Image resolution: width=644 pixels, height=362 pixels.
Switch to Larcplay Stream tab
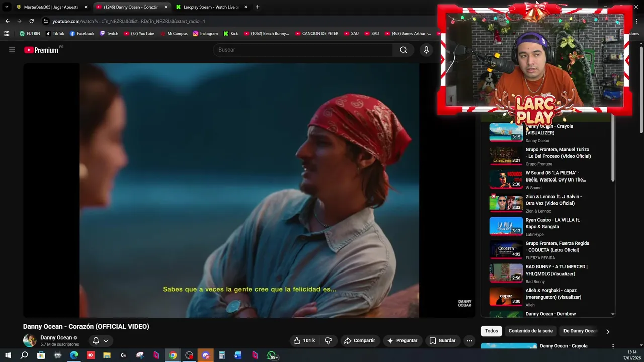(x=211, y=7)
